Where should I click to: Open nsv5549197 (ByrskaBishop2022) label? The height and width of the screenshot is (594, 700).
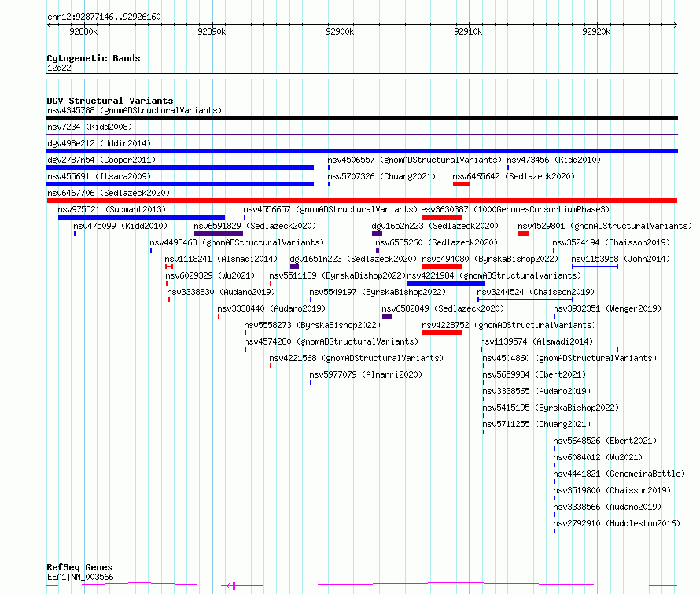[378, 292]
